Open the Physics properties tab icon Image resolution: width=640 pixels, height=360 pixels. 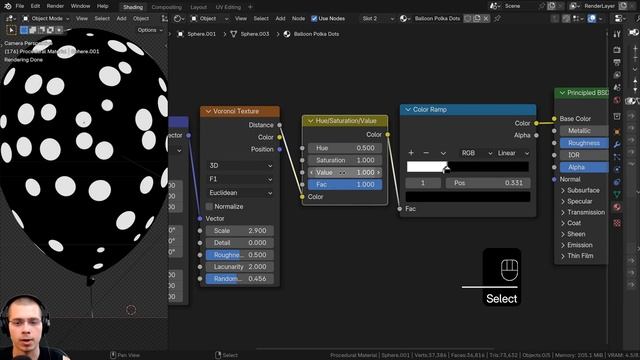617,169
